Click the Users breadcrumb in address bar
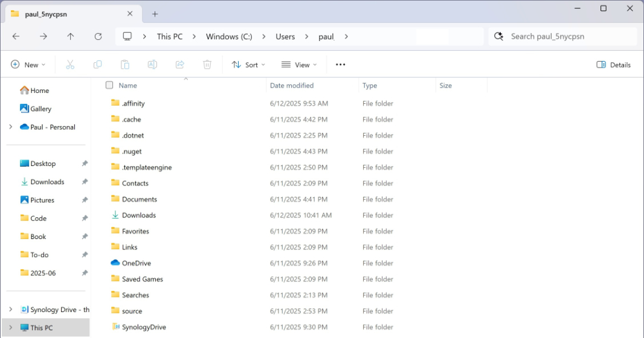 (285, 36)
